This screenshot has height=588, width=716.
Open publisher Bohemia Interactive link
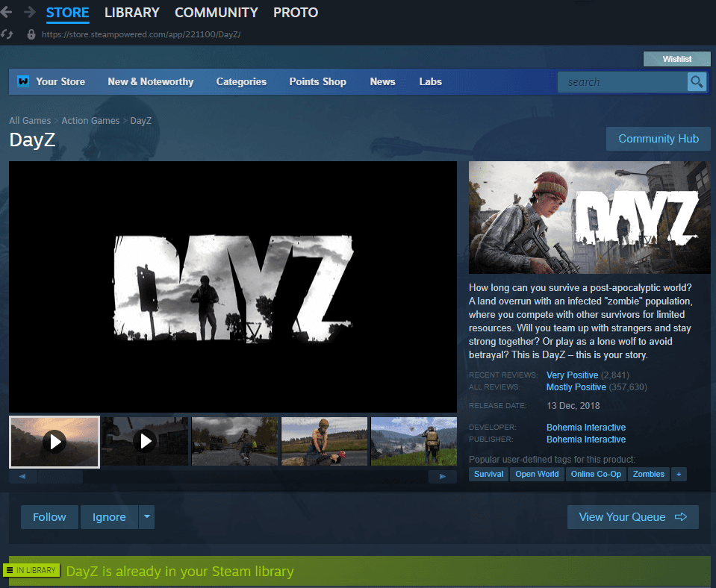pyautogui.click(x=586, y=440)
